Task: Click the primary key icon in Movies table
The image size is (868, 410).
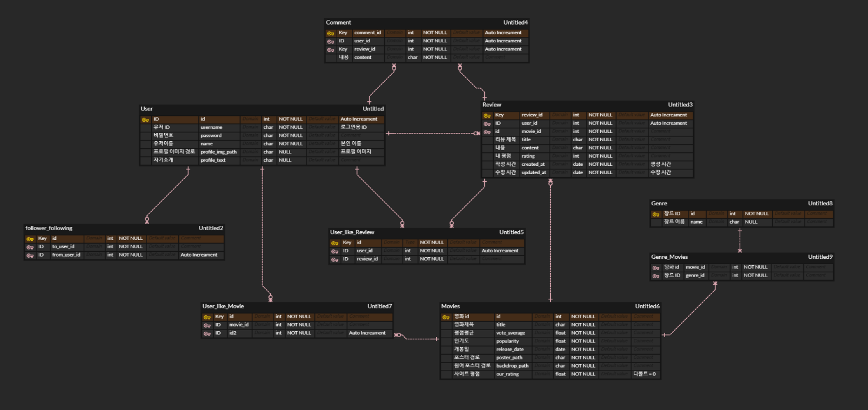Action: (x=445, y=317)
